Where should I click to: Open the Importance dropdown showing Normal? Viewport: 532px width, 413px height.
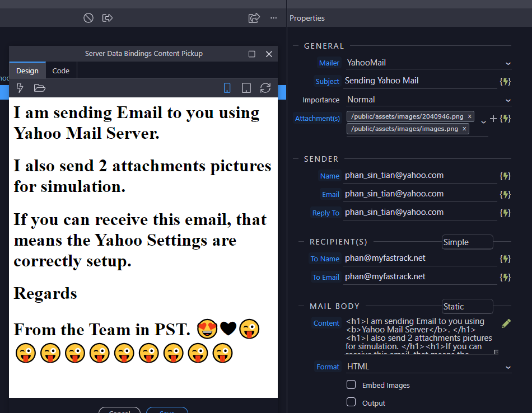(x=428, y=100)
